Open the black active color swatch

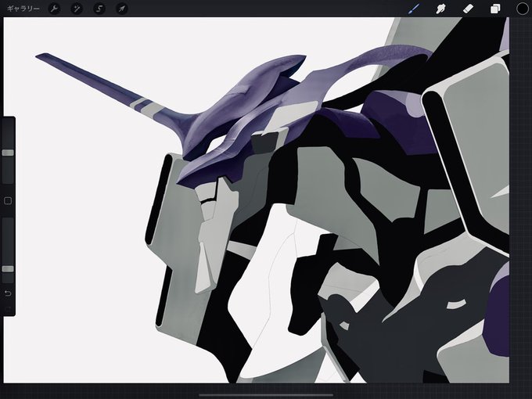click(x=522, y=9)
